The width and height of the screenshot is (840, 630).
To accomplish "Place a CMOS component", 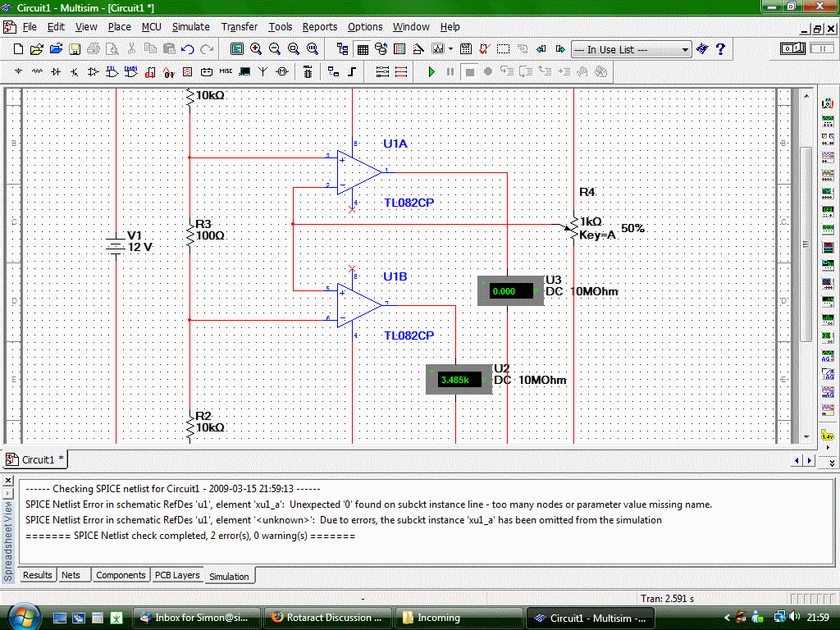I will [130, 71].
